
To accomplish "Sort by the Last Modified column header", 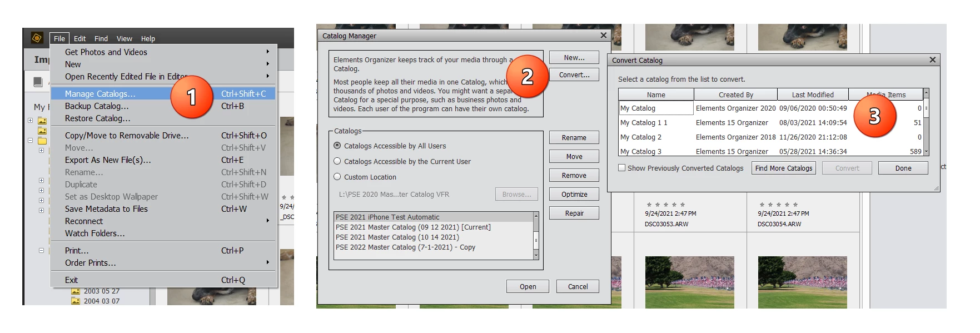I will pos(813,95).
